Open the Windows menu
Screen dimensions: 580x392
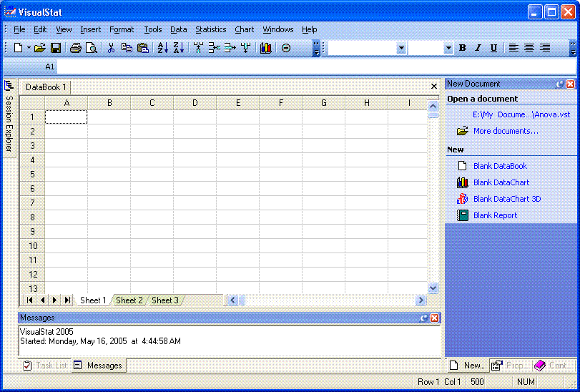coord(278,29)
